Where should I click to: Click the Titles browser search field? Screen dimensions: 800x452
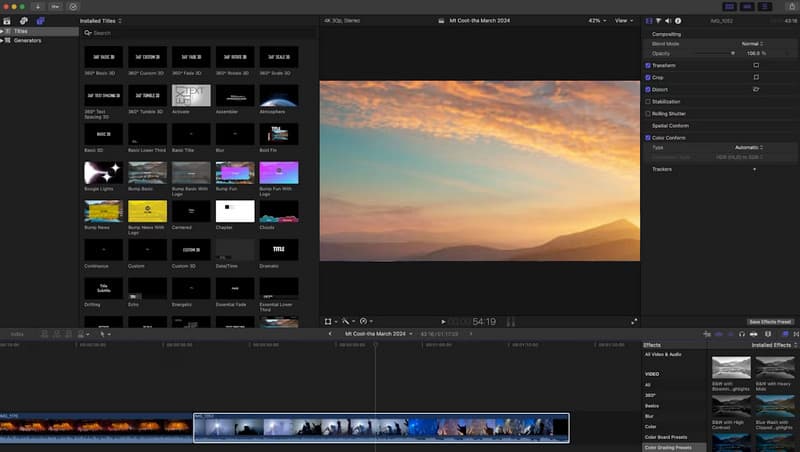(199, 33)
